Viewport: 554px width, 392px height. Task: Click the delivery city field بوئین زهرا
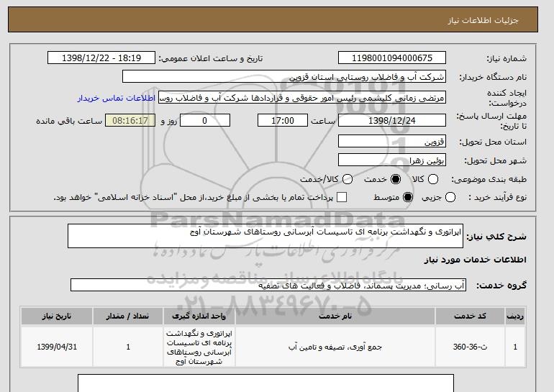pos(392,160)
